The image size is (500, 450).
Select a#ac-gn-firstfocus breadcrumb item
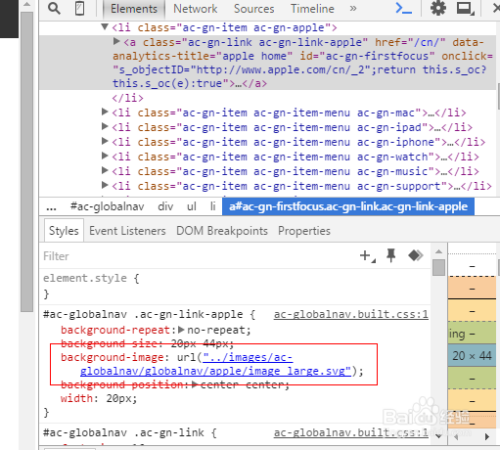click(x=348, y=207)
